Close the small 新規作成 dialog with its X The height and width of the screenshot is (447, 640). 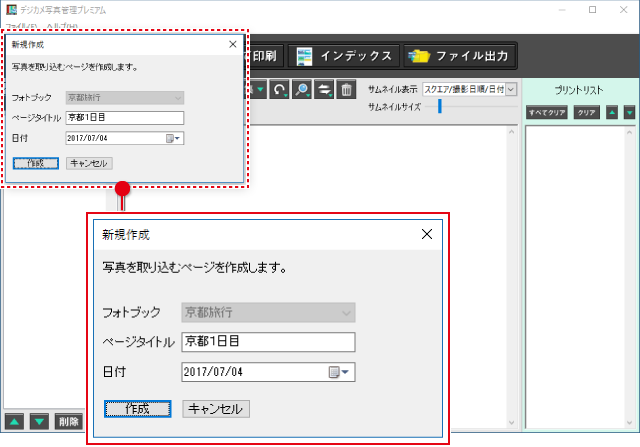(233, 44)
